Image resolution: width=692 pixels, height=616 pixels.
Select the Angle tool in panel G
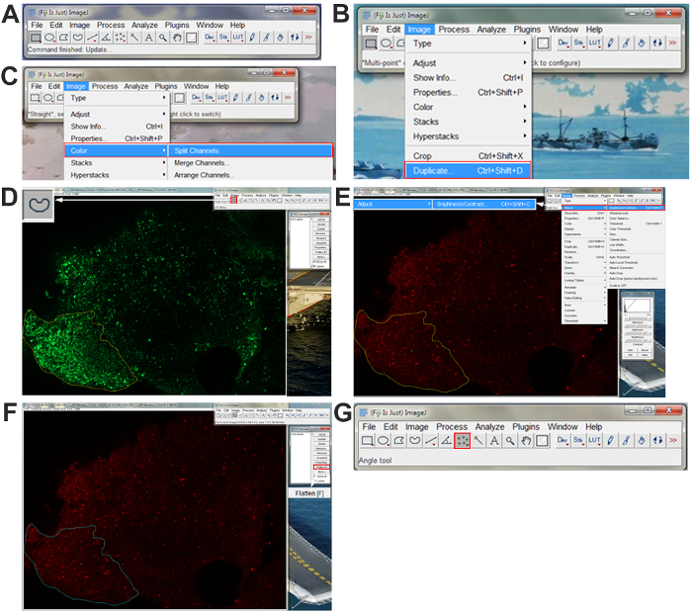tap(448, 441)
